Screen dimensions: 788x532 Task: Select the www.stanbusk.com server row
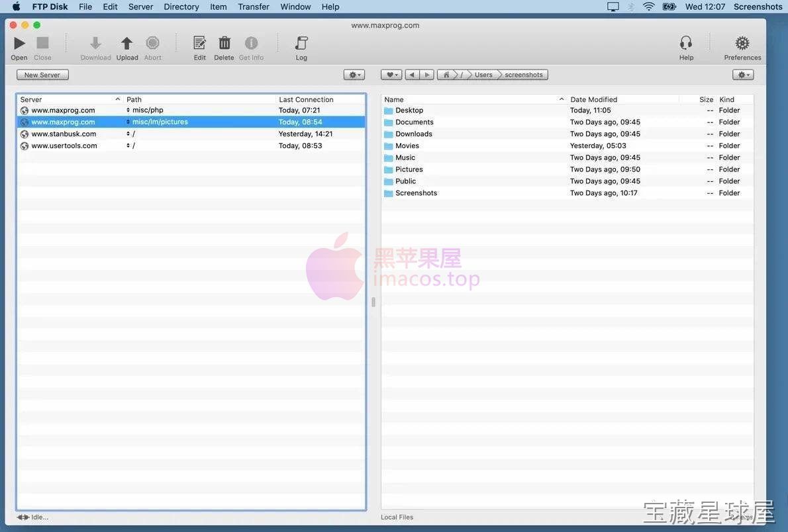coord(191,134)
